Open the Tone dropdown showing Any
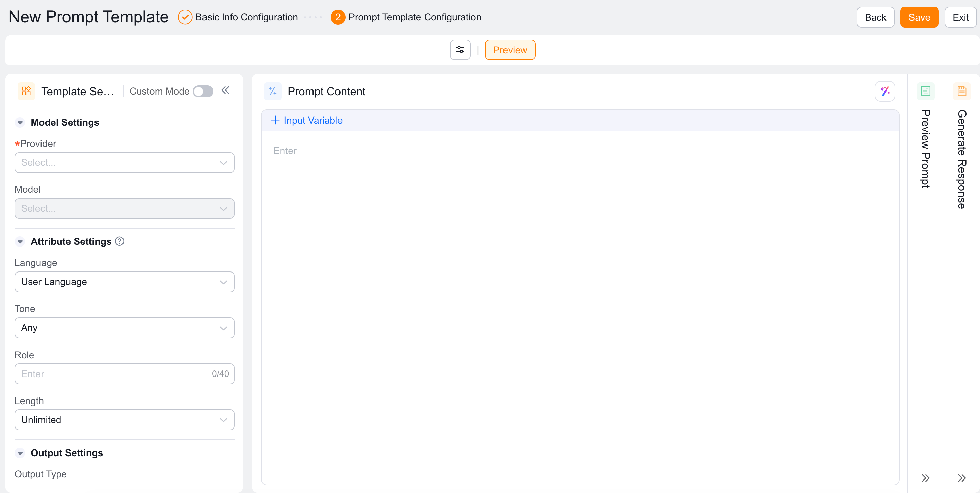980x493 pixels. pyautogui.click(x=125, y=328)
